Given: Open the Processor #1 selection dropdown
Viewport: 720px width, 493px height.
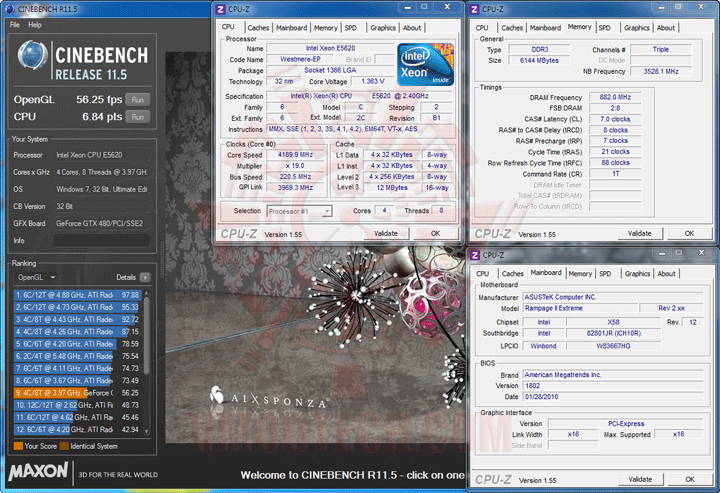Looking at the screenshot, I should pos(299,211).
